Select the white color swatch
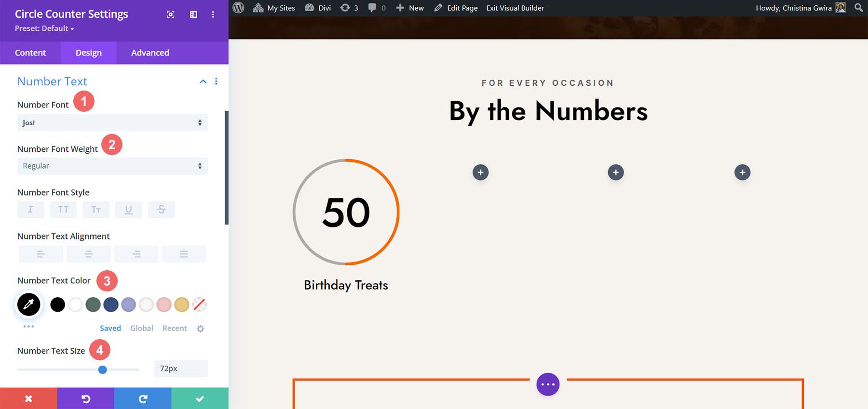Screen dimensions: 868x409 click(x=75, y=304)
